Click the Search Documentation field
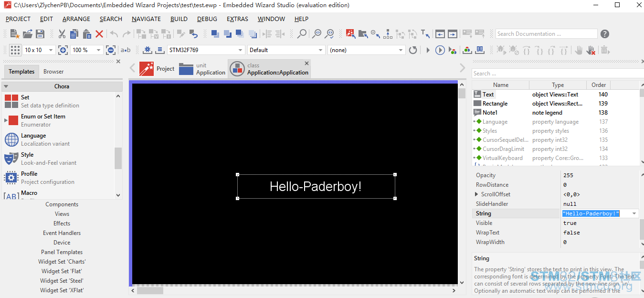This screenshot has height=298, width=644. 546,34
